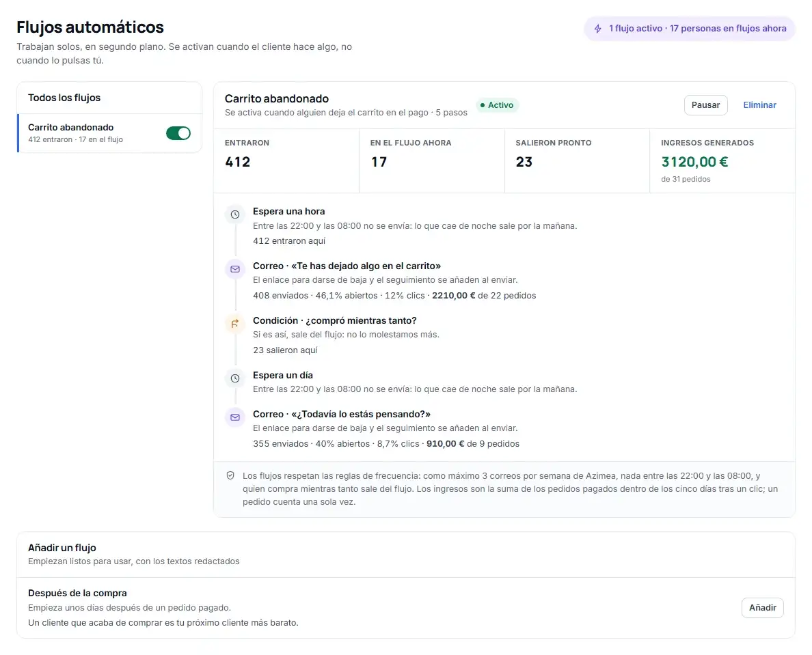Click the 'En el flujo ahora' value 17
812x655 pixels.
pos(379,162)
